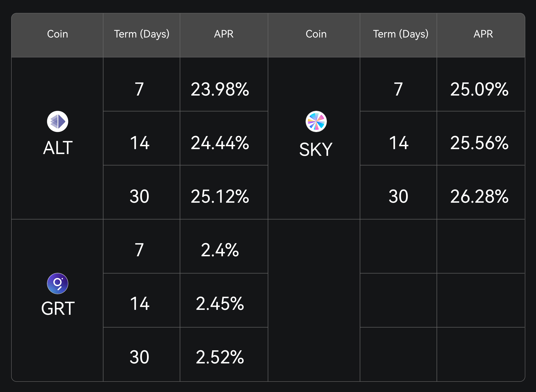Click the ALT coin logo icon

point(57,121)
